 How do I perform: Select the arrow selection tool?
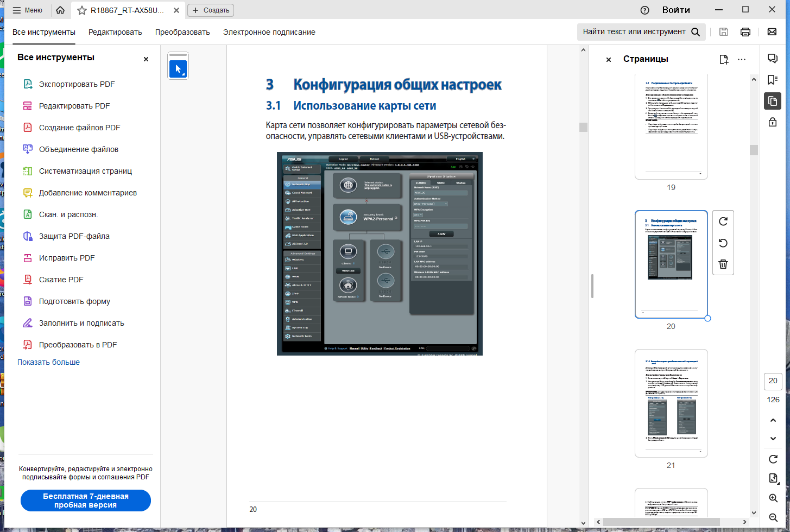(178, 69)
